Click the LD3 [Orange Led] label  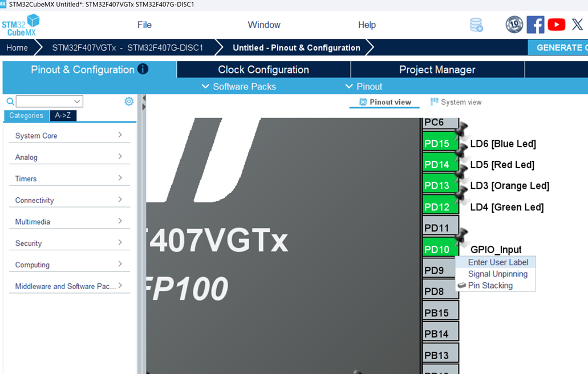510,185
